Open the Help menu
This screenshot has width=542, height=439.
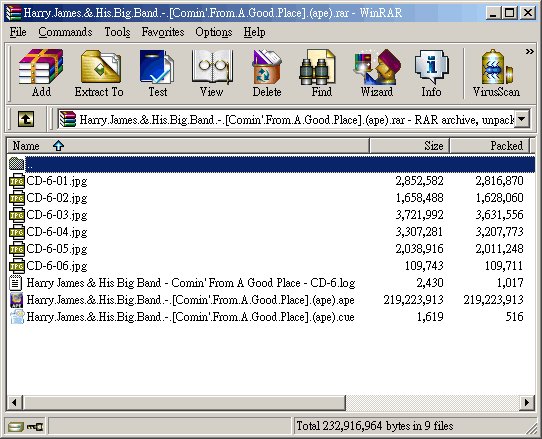(x=254, y=32)
